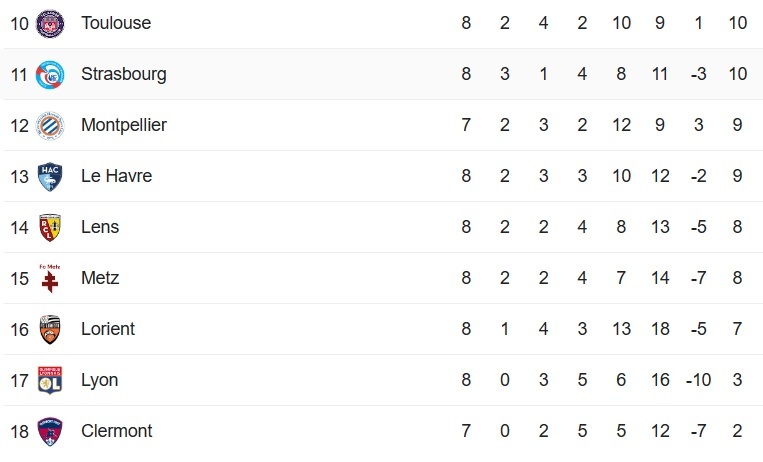Open the Le Havre team link
This screenshot has height=462, width=763.
(116, 176)
